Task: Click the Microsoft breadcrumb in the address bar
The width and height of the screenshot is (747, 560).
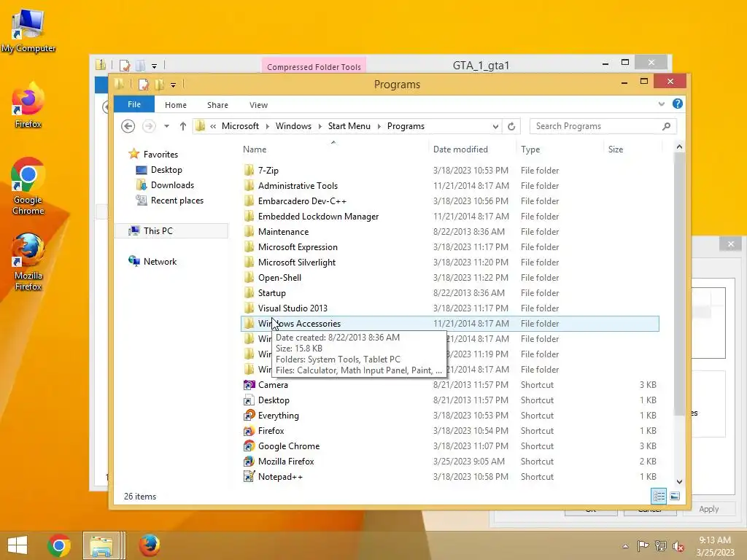Action: [240, 126]
